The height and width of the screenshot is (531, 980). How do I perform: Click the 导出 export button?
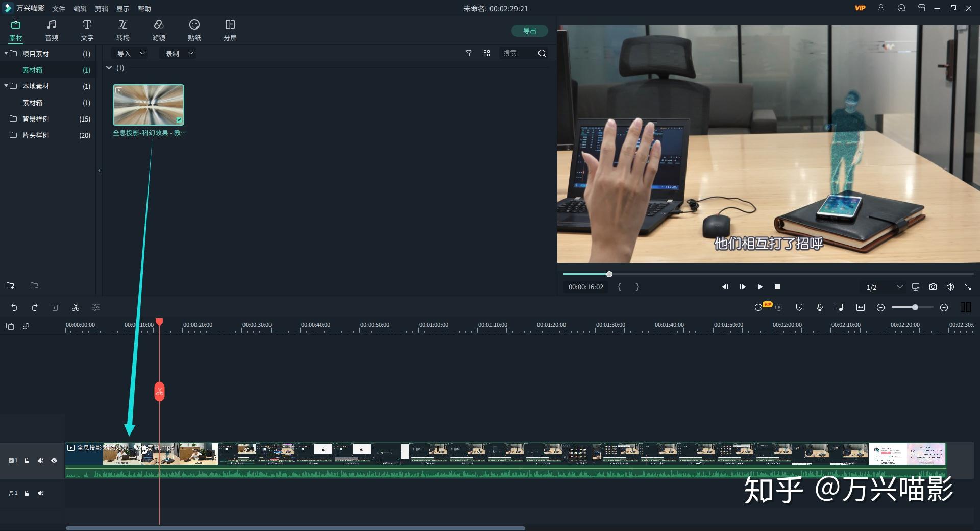pyautogui.click(x=530, y=31)
